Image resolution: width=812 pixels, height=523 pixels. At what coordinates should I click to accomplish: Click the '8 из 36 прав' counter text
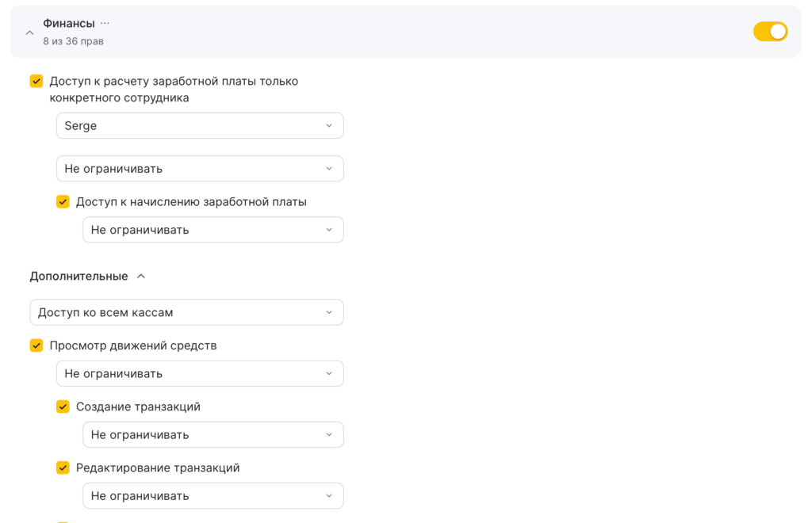[x=73, y=41]
